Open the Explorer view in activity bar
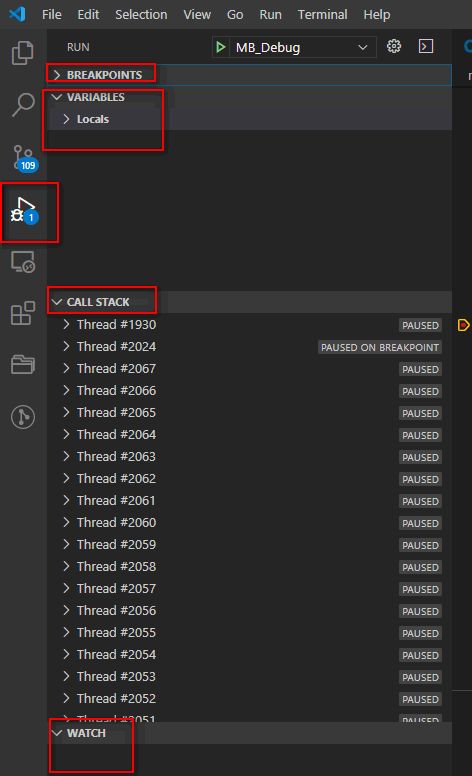Viewport: 472px width, 776px height. point(23,52)
